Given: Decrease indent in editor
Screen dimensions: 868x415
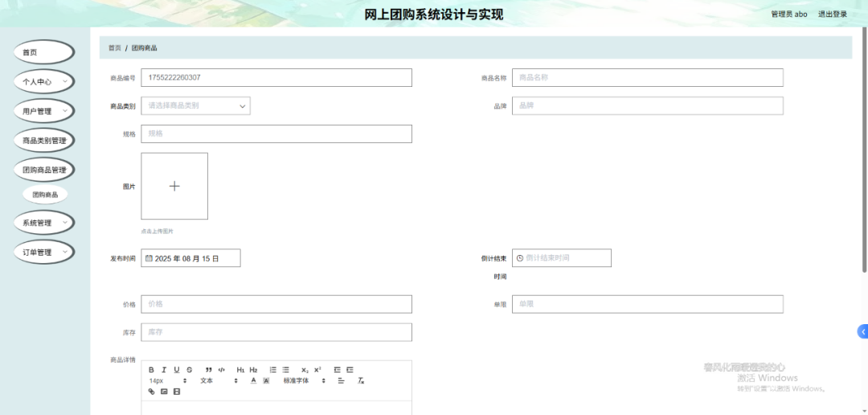Looking at the screenshot, I should [337, 370].
